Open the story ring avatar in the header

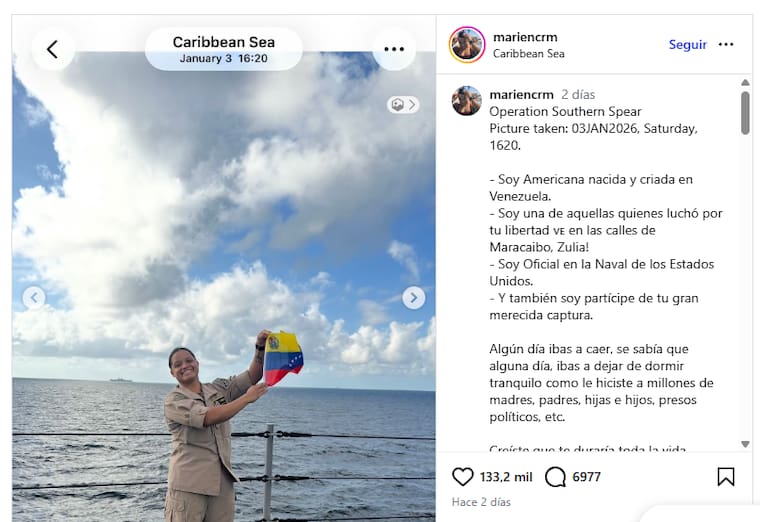[467, 45]
